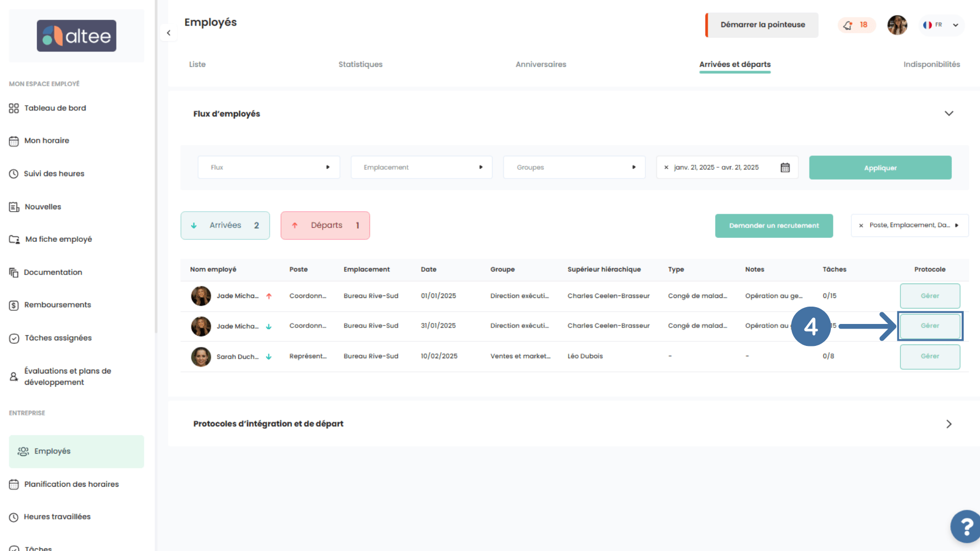
Task: Switch to the Anniversaires tab
Action: click(x=541, y=64)
